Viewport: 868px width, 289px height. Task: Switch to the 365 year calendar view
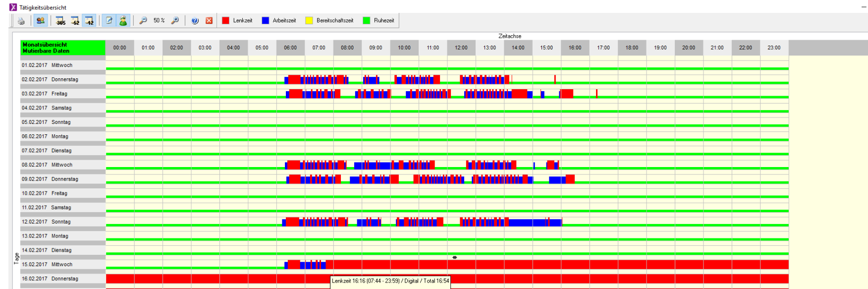60,21
